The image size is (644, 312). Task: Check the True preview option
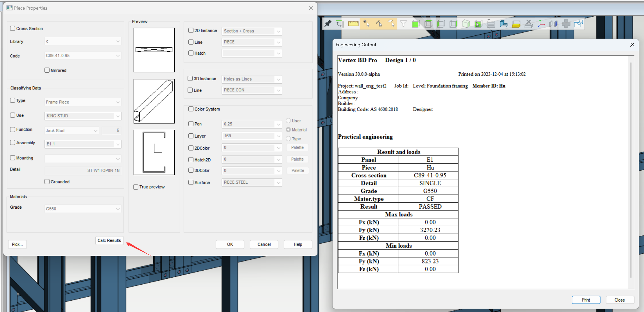click(136, 187)
